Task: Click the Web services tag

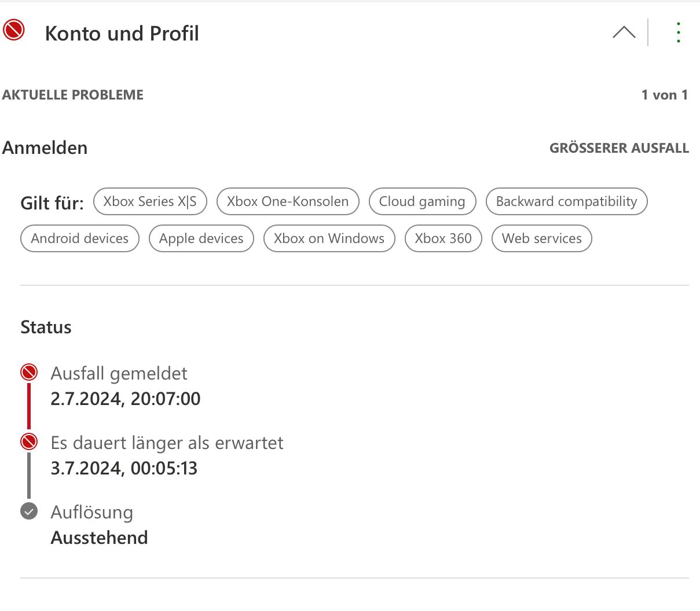Action: pos(541,238)
